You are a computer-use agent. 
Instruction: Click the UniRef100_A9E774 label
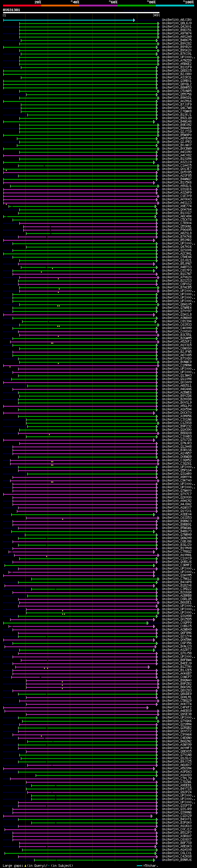tap(176, 206)
